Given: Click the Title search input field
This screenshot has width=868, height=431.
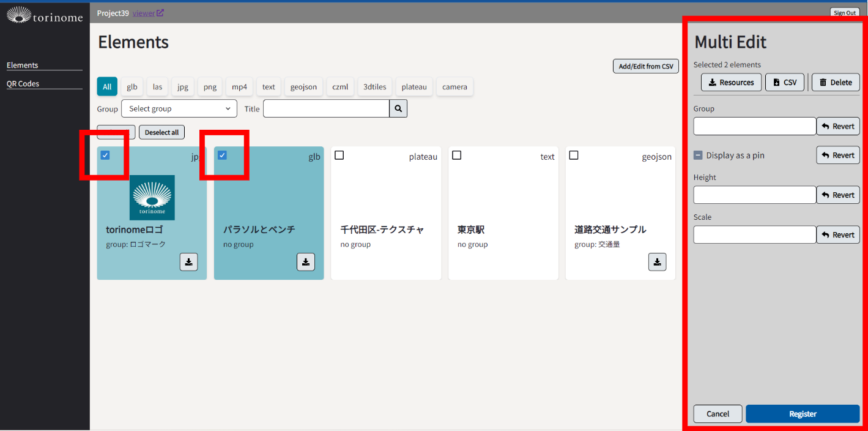Looking at the screenshot, I should pyautogui.click(x=326, y=109).
